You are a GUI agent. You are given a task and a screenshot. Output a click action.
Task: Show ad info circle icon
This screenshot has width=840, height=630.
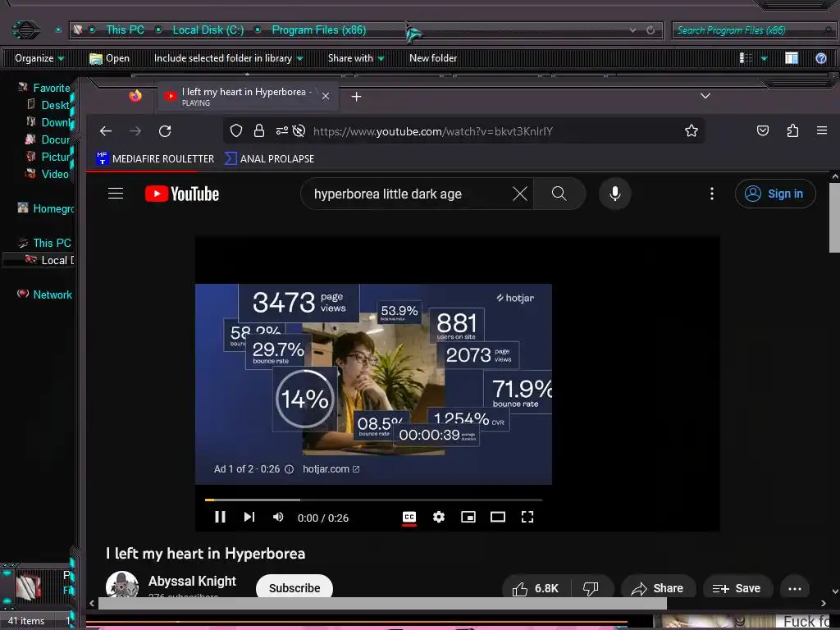[289, 469]
